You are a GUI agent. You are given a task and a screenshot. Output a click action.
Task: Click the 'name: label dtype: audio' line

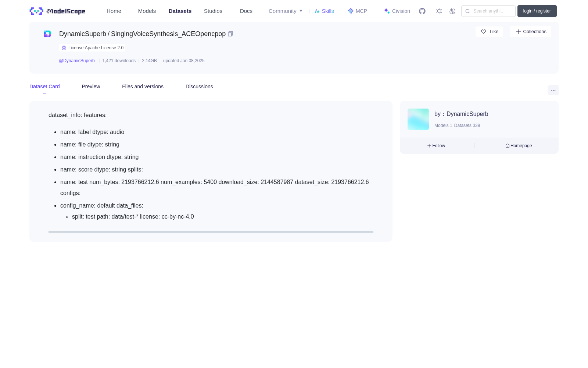point(92,132)
